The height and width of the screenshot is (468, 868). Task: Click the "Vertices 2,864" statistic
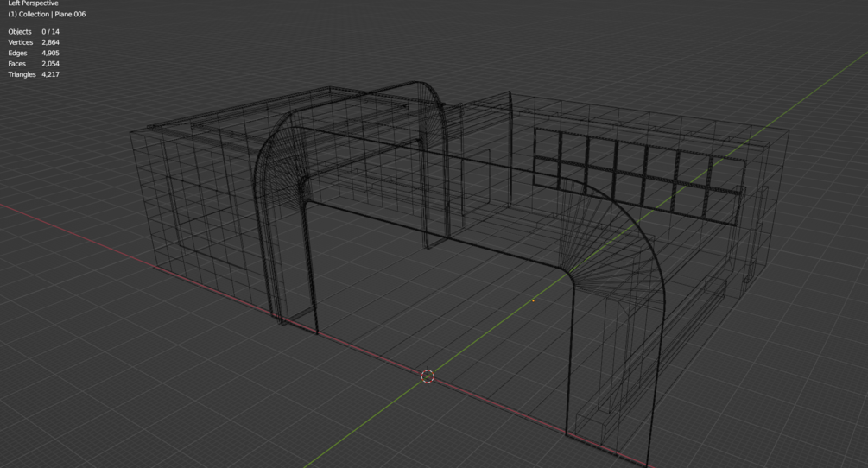click(x=34, y=42)
